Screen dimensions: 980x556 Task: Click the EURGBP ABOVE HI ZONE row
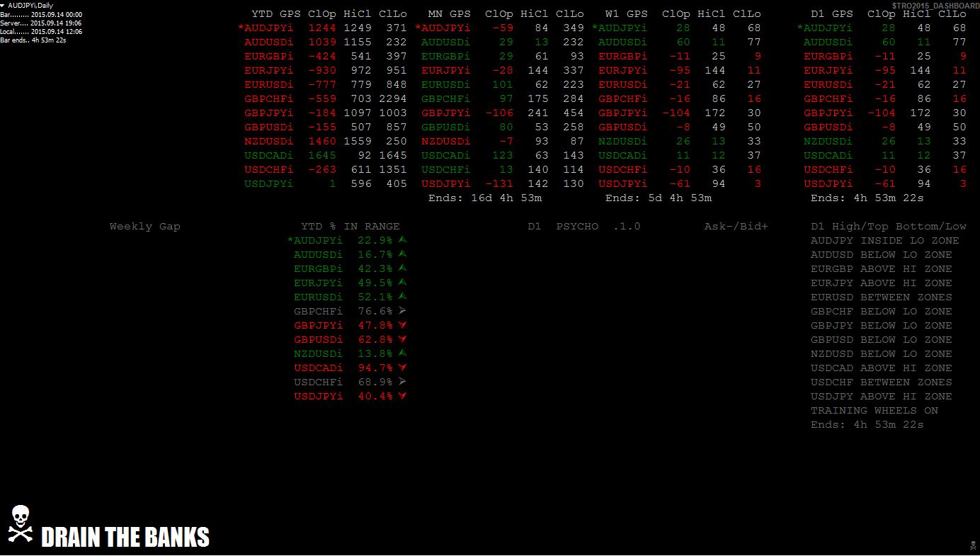(882, 269)
